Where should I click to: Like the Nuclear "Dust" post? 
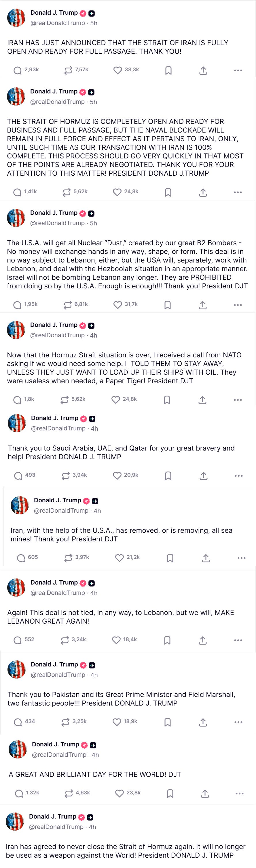click(x=117, y=304)
